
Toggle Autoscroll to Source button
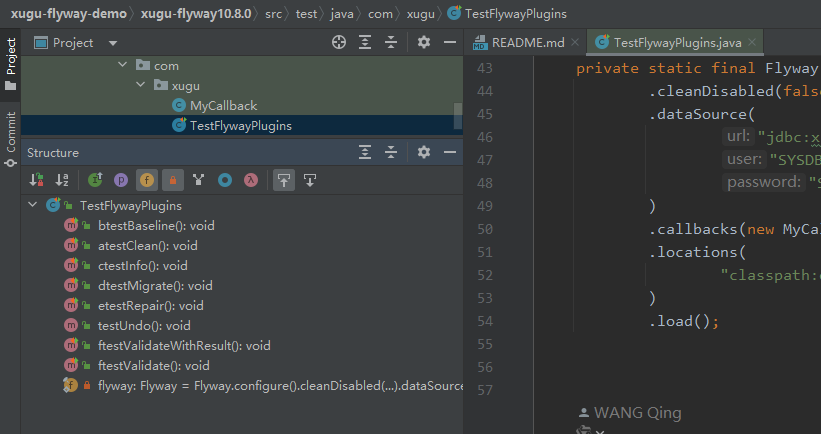284,180
